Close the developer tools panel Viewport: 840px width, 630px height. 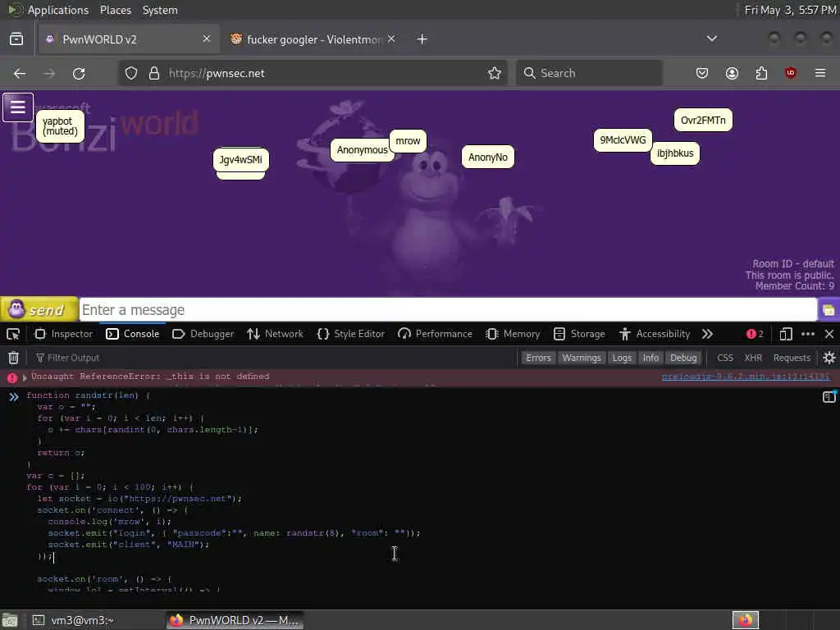coord(829,335)
